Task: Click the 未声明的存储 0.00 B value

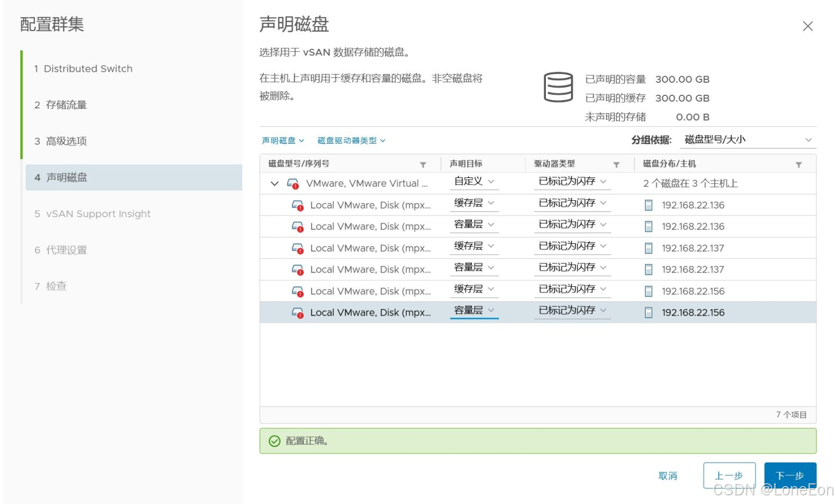Action: pyautogui.click(x=693, y=117)
